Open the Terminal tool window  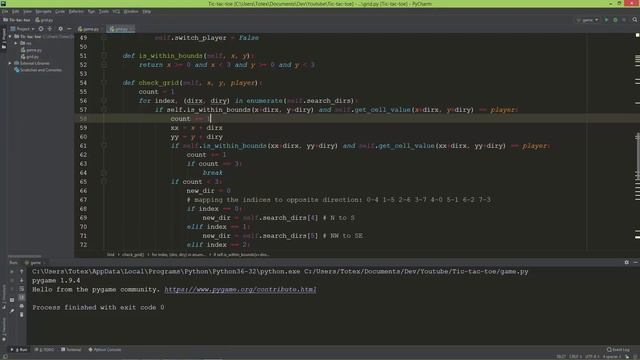pos(71,350)
